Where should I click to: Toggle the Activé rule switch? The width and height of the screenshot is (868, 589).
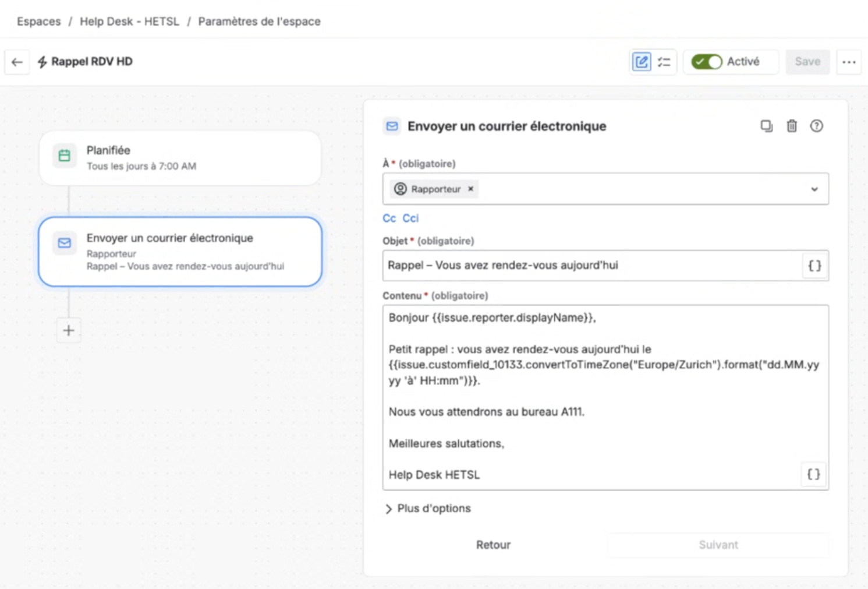click(x=706, y=62)
